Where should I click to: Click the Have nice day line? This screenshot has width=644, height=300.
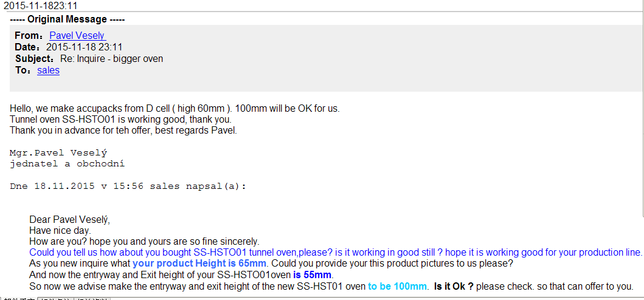(60, 231)
